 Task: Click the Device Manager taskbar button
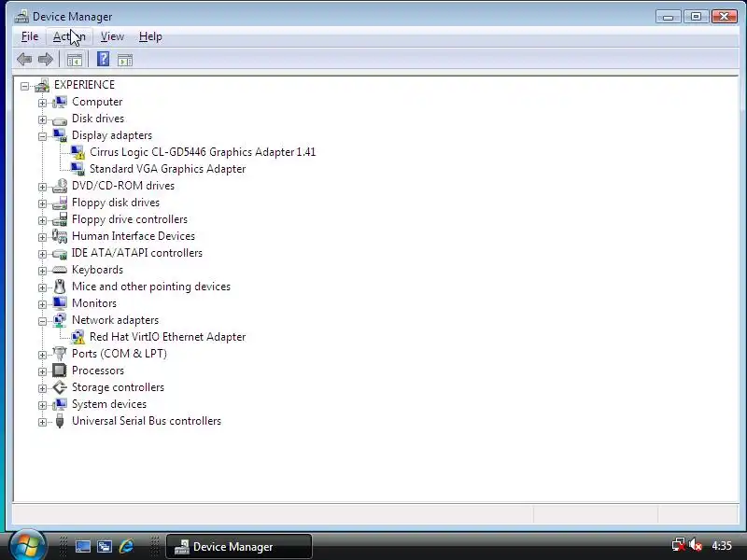[239, 547]
